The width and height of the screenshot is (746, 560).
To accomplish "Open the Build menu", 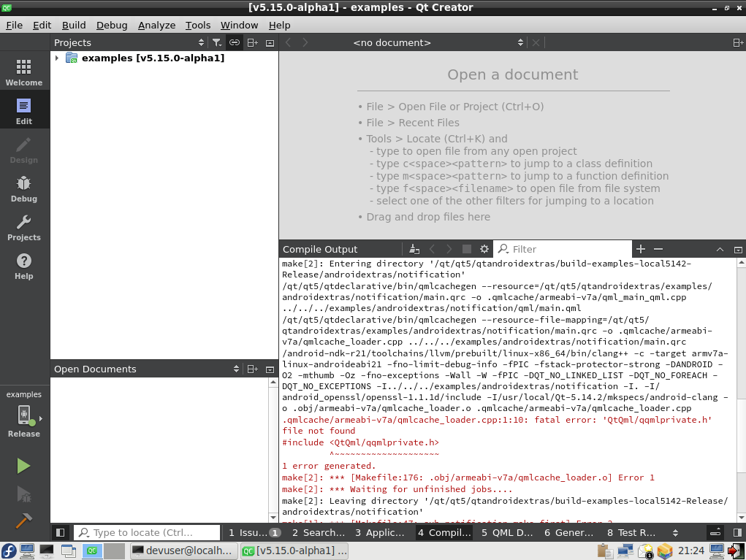I will [74, 26].
